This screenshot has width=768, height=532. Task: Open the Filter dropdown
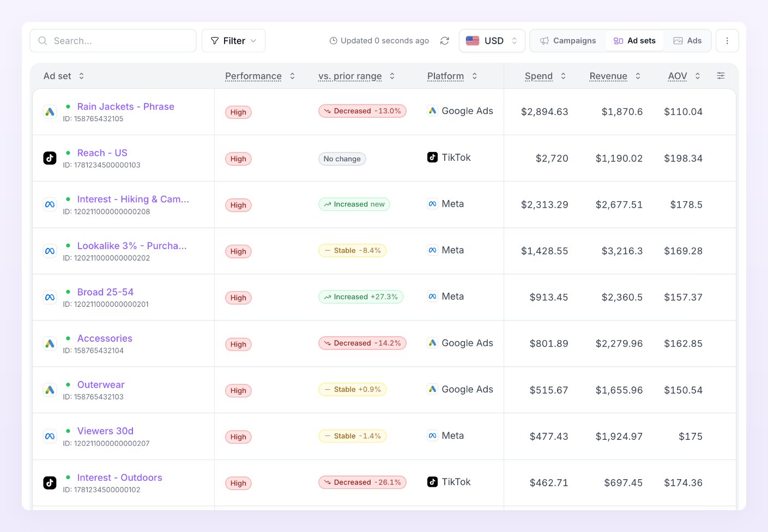pos(233,41)
